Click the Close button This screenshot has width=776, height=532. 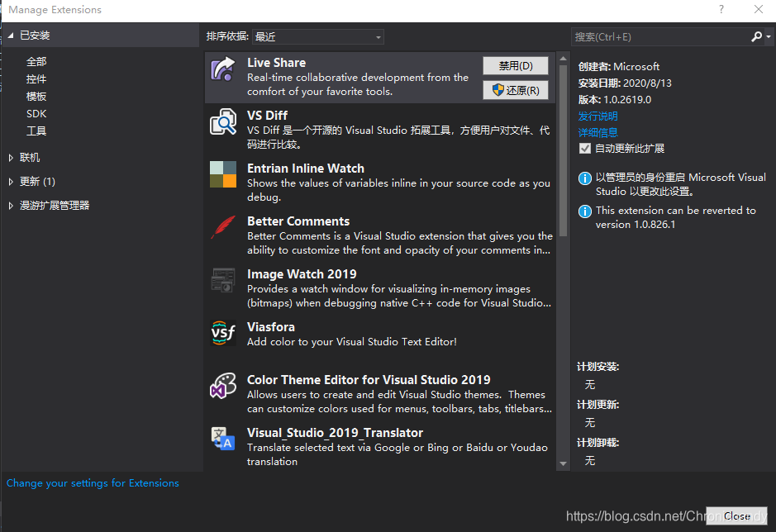[x=736, y=515]
